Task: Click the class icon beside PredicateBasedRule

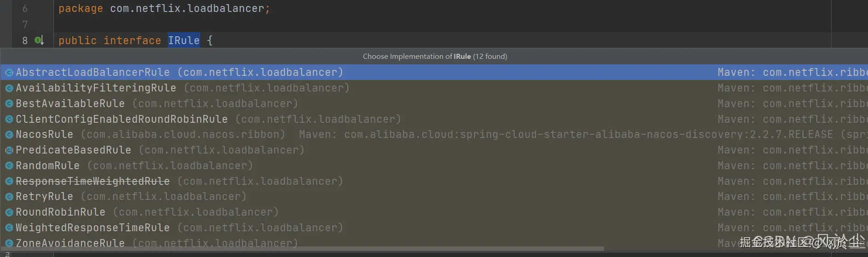Action: coord(9,150)
